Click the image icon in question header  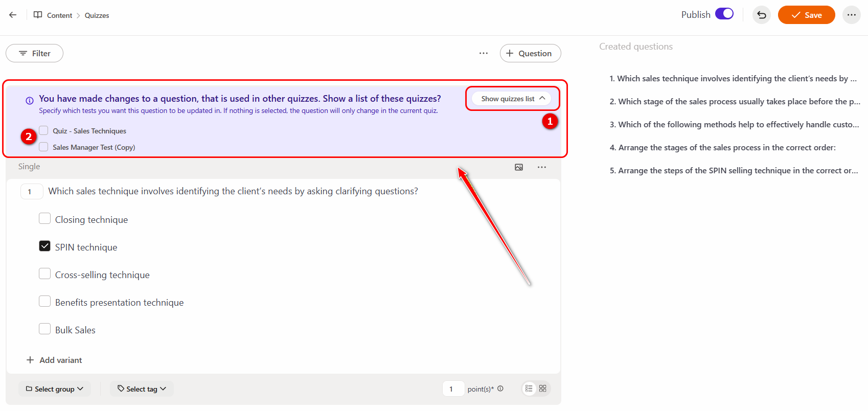click(518, 167)
